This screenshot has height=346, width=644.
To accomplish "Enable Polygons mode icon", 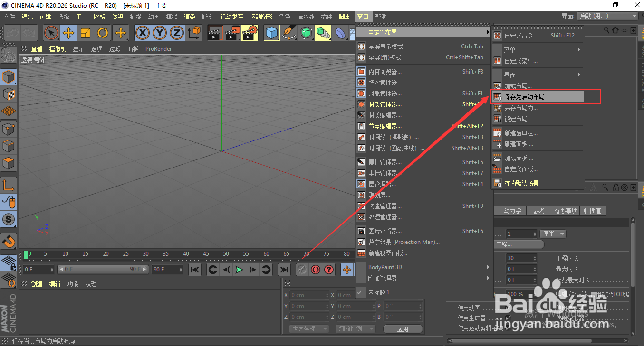I will click(9, 163).
